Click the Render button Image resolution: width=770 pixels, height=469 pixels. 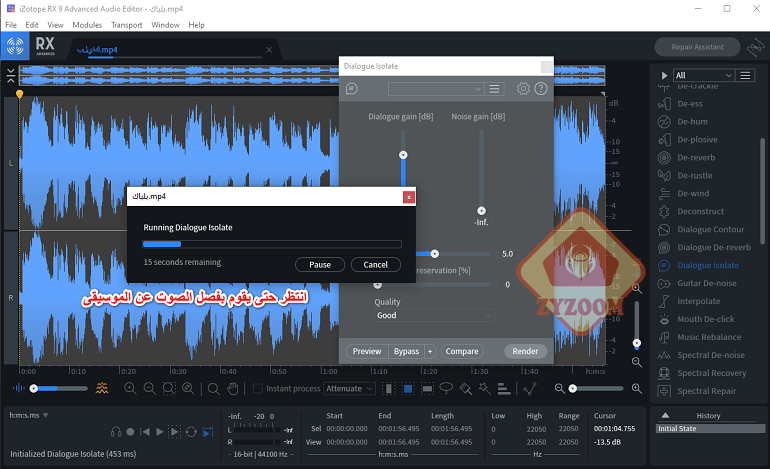[525, 351]
